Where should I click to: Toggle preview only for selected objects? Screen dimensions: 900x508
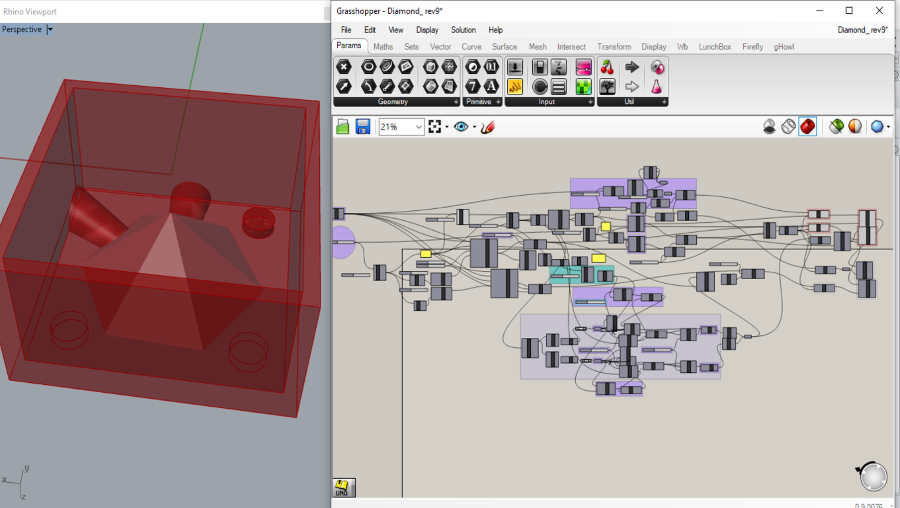[x=836, y=127]
